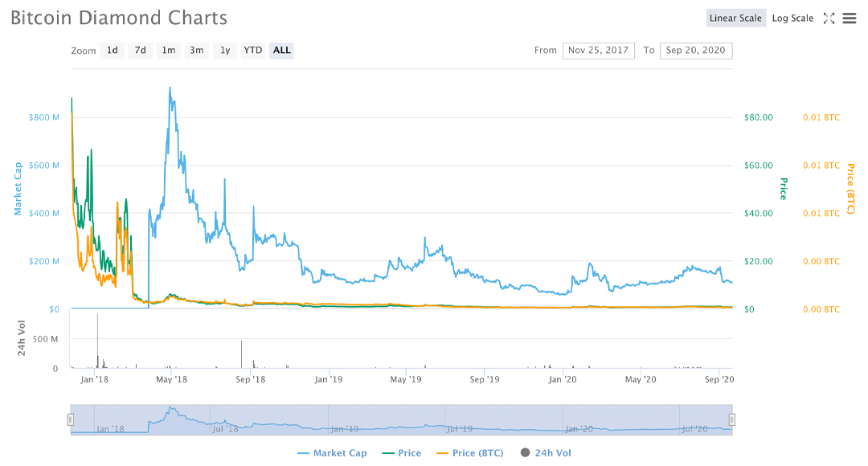The width and height of the screenshot is (868, 466).
Task: Set zoom to 1y
Action: pos(225,51)
